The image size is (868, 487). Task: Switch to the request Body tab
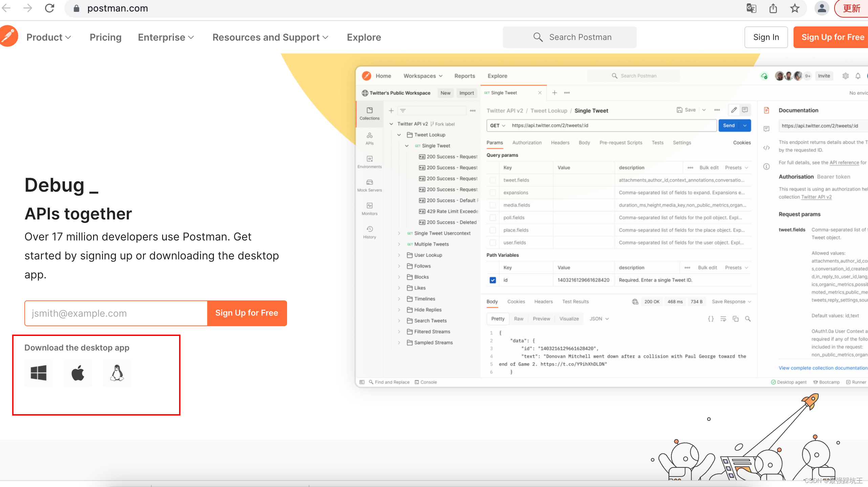584,143
